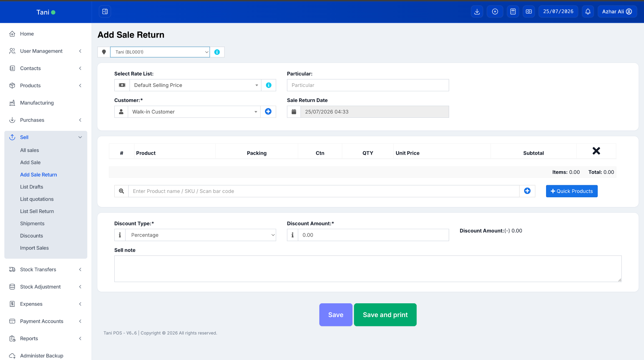Click the Discount Amount info icon

click(292, 235)
